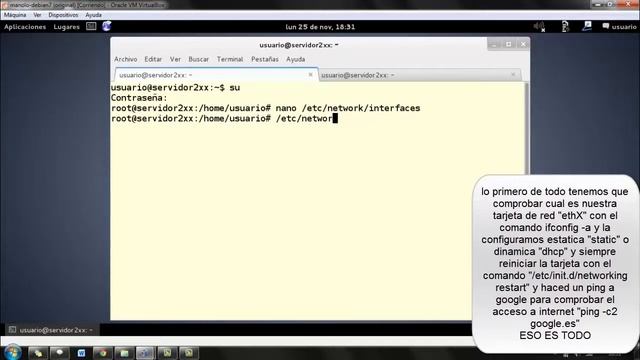Click the date and time clock in panel
This screenshot has width=640, height=360.
pyautogui.click(x=320, y=27)
